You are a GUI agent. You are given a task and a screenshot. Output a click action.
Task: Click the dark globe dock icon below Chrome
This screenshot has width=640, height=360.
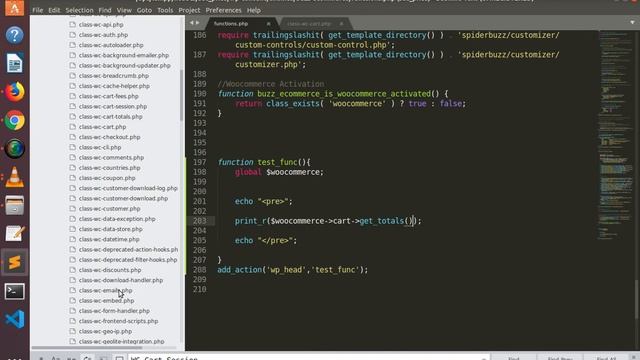[x=14, y=149]
